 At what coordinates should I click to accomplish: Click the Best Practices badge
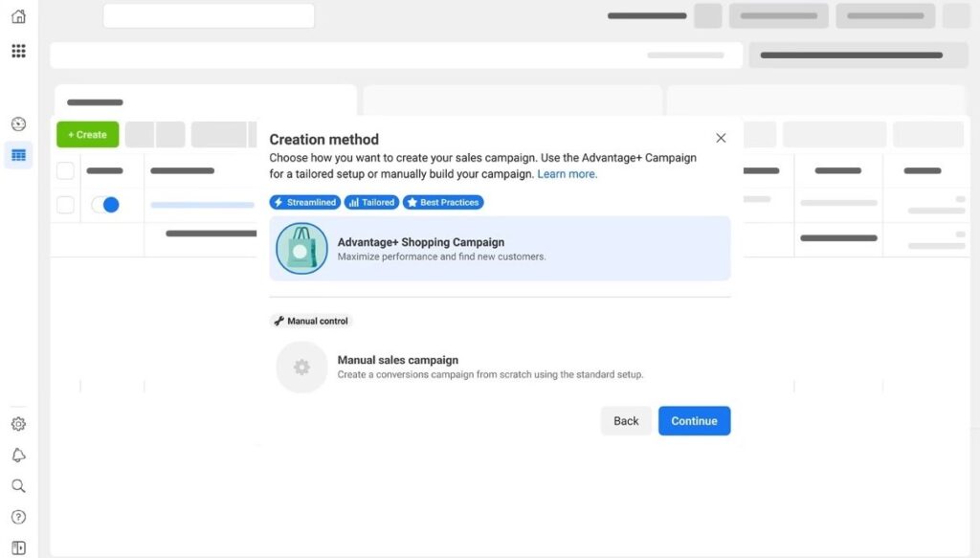[x=443, y=203]
